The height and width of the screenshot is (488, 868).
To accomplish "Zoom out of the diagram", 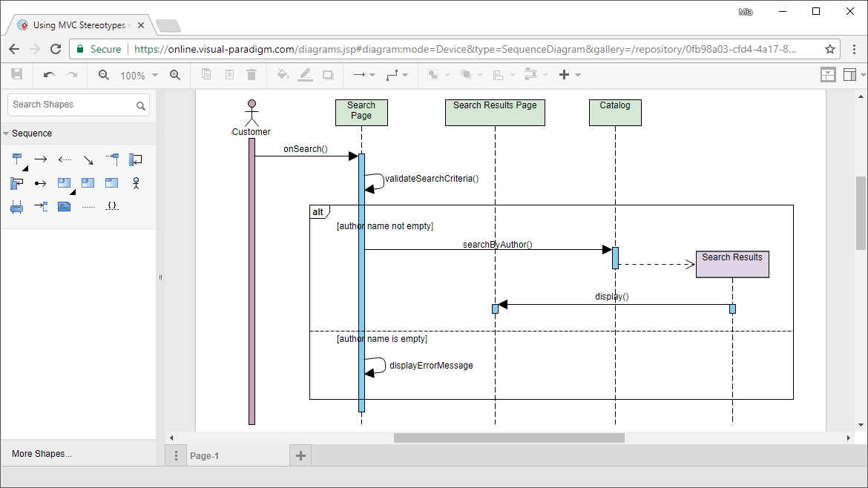I will [104, 75].
